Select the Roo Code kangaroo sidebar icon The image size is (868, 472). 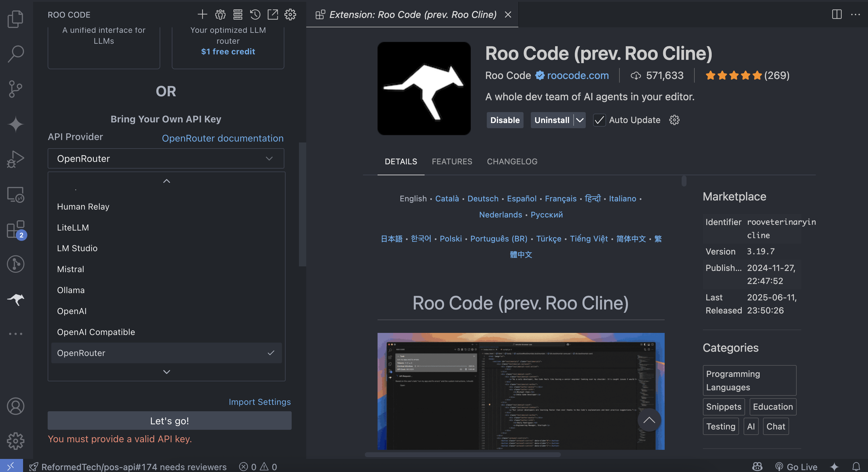(15, 299)
